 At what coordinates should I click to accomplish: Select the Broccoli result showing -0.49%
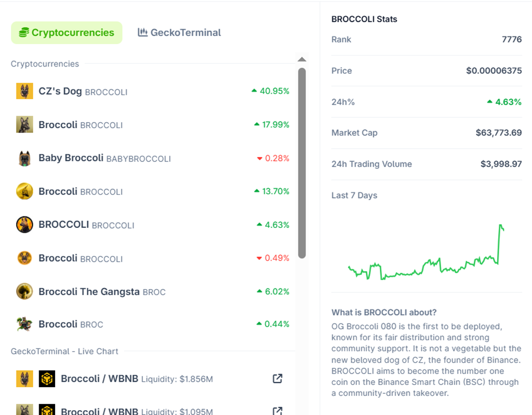pos(80,258)
